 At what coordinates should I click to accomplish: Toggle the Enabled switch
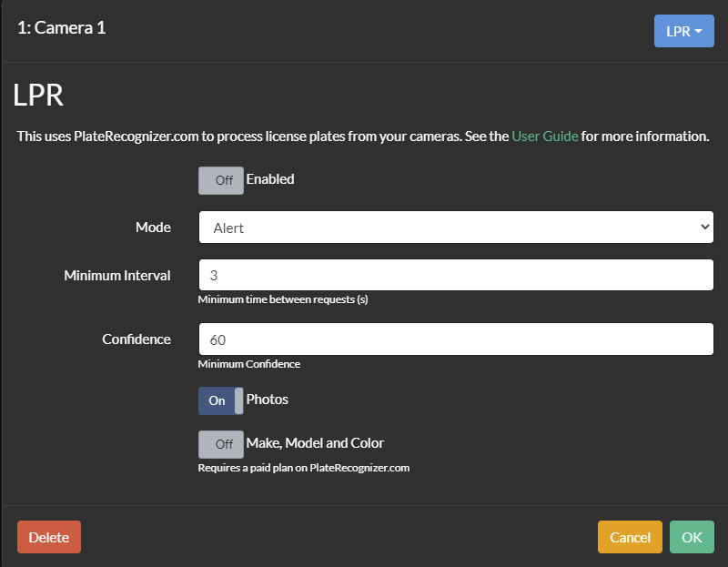pos(221,180)
